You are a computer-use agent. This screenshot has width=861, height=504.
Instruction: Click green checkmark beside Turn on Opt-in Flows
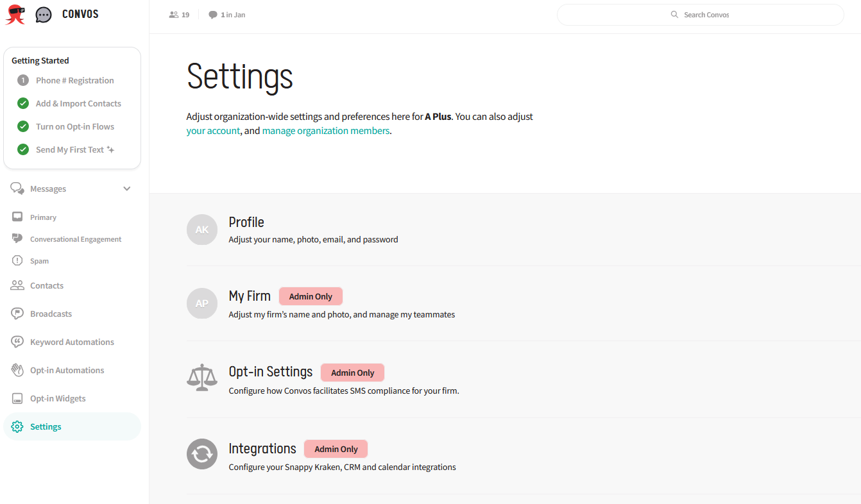(x=23, y=126)
